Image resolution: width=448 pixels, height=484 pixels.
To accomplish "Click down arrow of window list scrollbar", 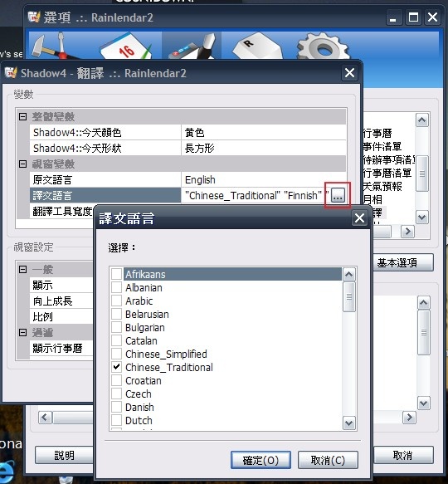I will tap(421, 217).
